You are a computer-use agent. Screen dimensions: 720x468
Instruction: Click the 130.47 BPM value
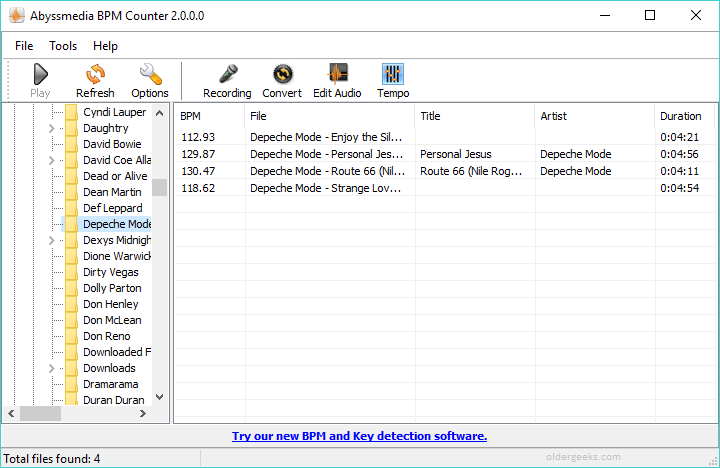click(198, 171)
